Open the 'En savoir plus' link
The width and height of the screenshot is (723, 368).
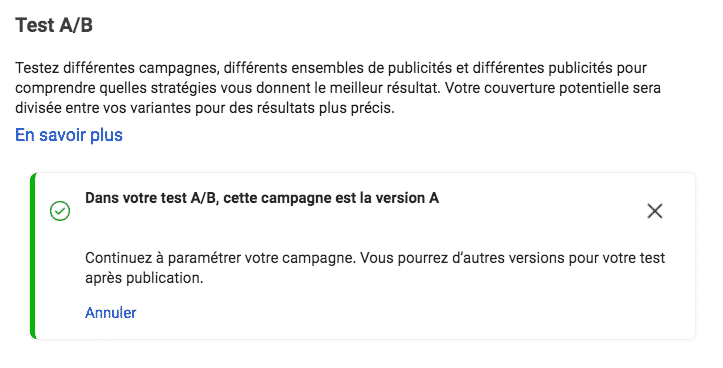tap(69, 135)
